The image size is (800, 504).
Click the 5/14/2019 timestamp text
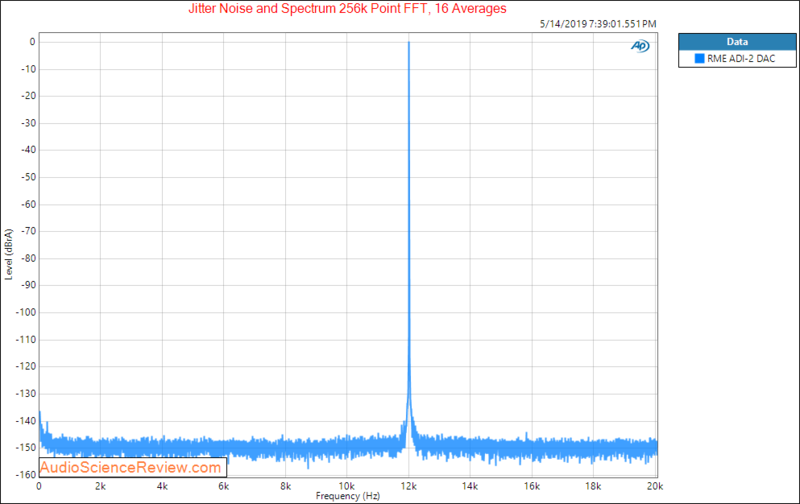598,24
